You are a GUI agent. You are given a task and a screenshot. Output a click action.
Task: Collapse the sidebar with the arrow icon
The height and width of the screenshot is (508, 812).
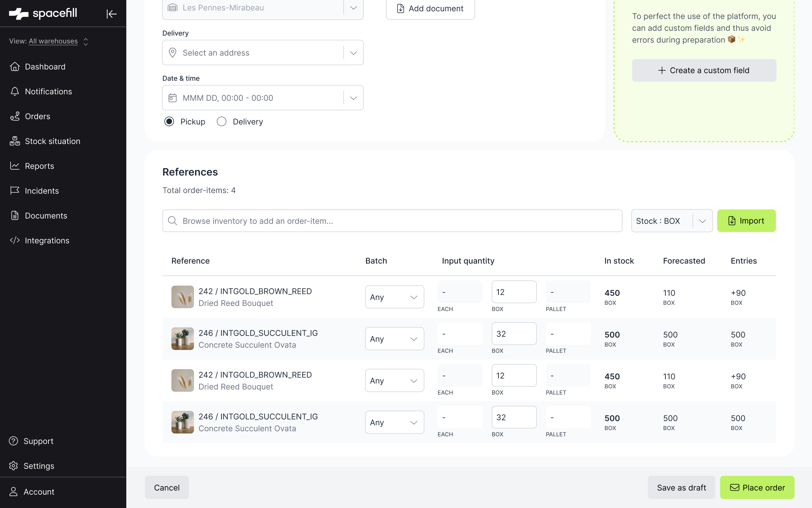112,14
